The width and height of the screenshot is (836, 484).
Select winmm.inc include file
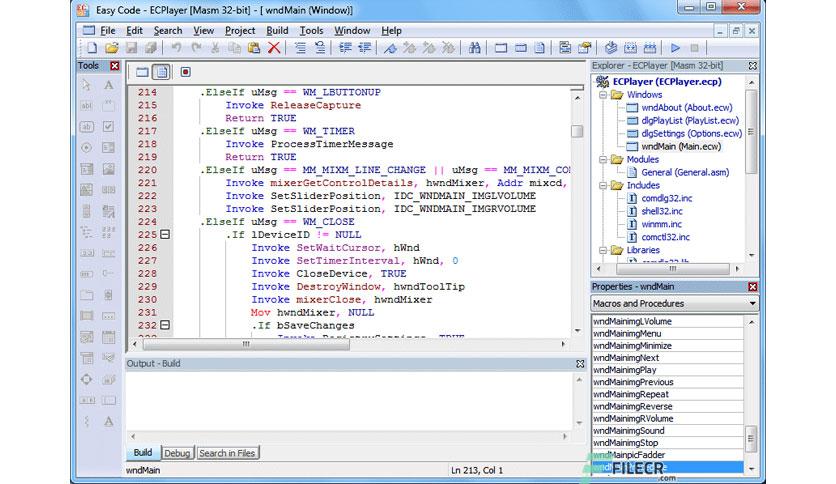point(661,224)
